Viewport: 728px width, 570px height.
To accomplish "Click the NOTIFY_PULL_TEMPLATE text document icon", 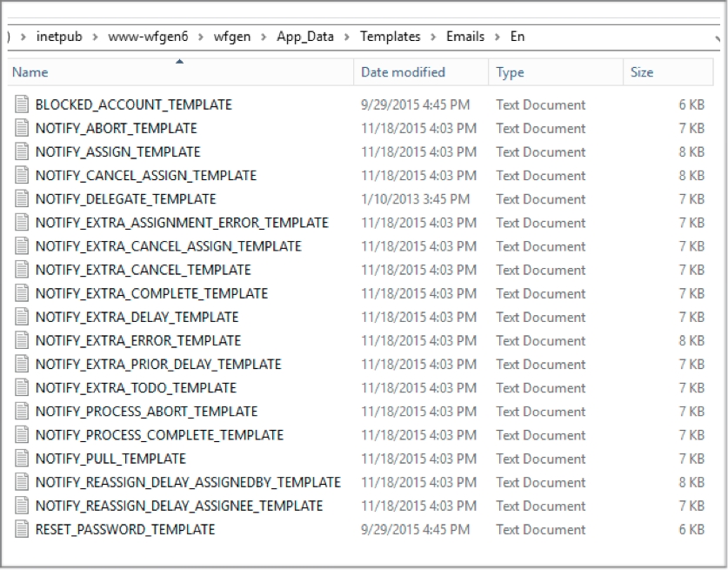I will click(x=22, y=459).
